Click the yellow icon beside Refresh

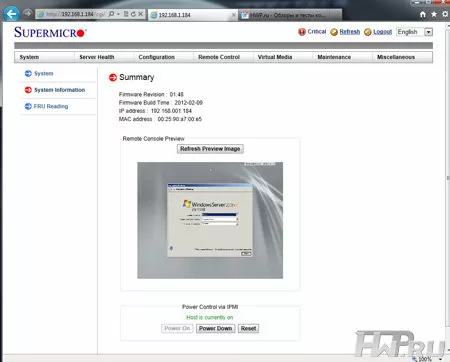coord(334,32)
